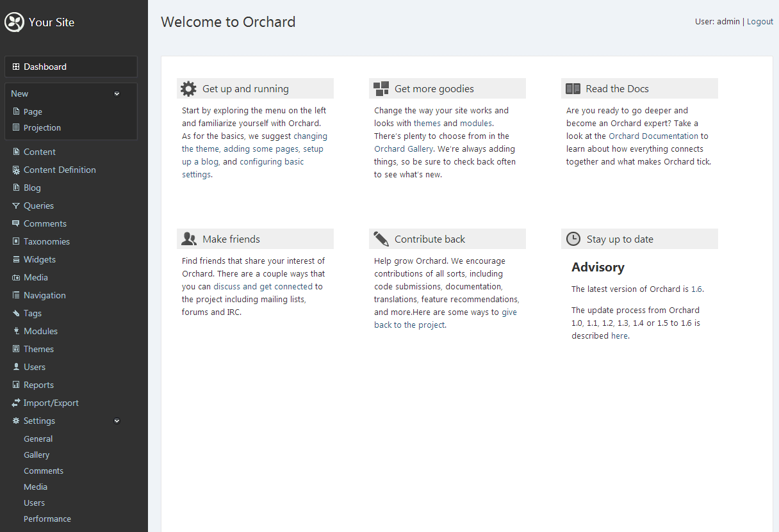This screenshot has height=532, width=779.
Task: Click blocks icon beside Get more goodies
Action: pos(381,88)
